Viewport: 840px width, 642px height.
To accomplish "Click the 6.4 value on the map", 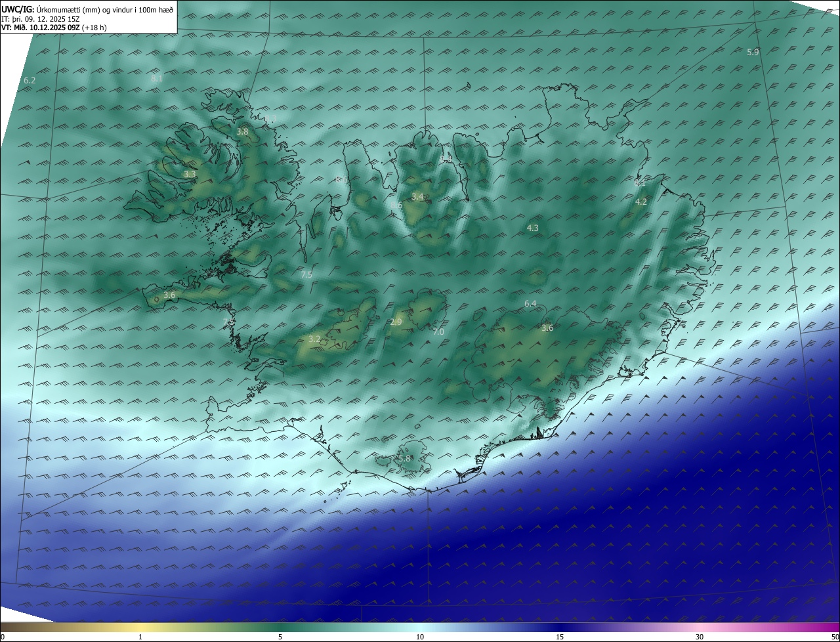I will pyautogui.click(x=530, y=303).
